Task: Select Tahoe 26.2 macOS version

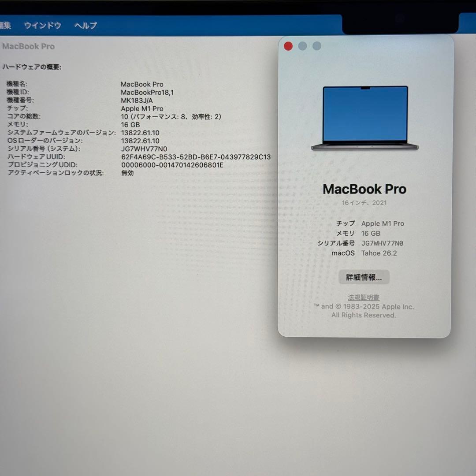Action: [x=379, y=253]
